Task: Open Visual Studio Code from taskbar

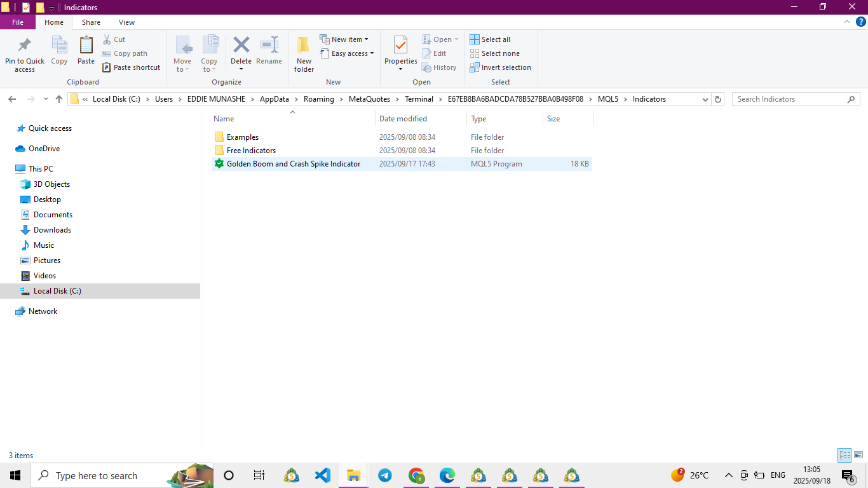Action: [x=323, y=475]
